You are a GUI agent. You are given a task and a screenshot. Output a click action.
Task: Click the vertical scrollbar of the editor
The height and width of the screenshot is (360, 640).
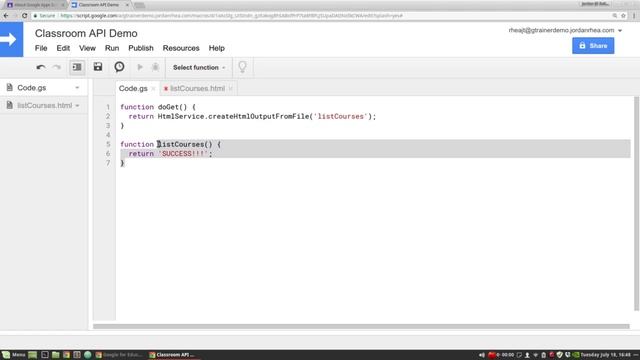(636, 203)
